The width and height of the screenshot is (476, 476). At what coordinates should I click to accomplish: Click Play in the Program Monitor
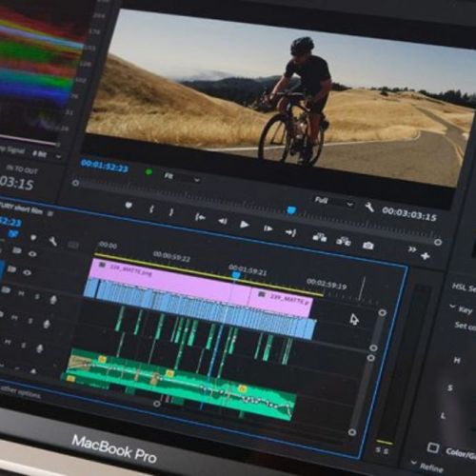[244, 225]
